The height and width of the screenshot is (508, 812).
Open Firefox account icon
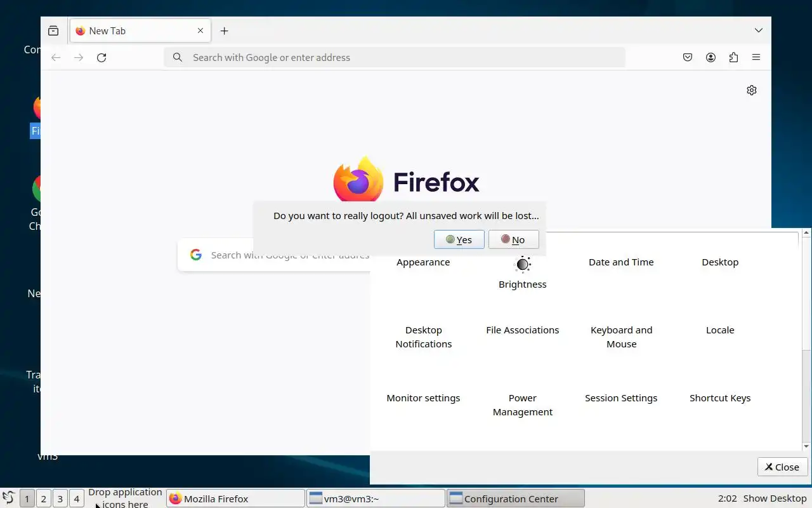(x=710, y=57)
